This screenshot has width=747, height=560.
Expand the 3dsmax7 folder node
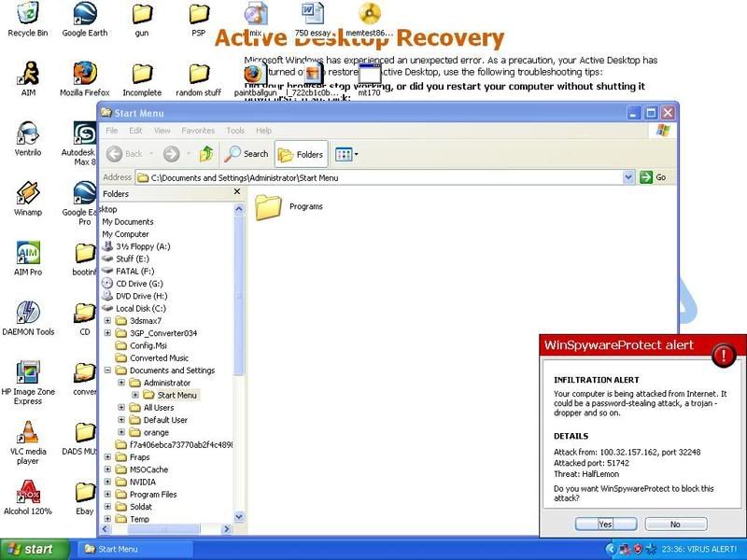point(107,320)
